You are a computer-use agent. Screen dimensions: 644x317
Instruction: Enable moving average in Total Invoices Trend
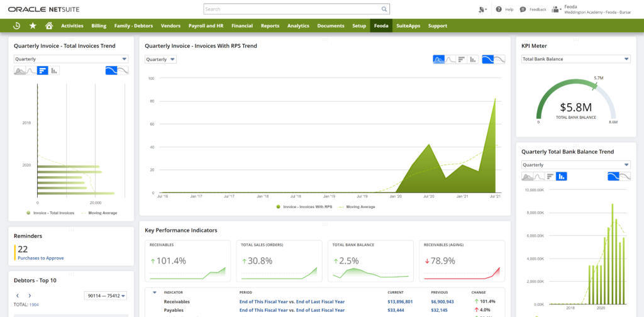pyautogui.click(x=111, y=70)
